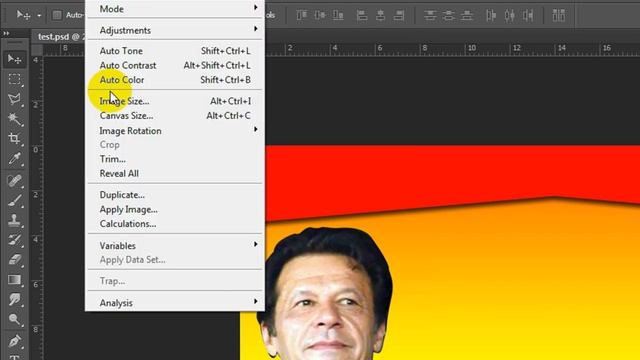Click Align Horizontal Centers icon
Image resolution: width=640 pixels, height=360 pixels.
[380, 16]
